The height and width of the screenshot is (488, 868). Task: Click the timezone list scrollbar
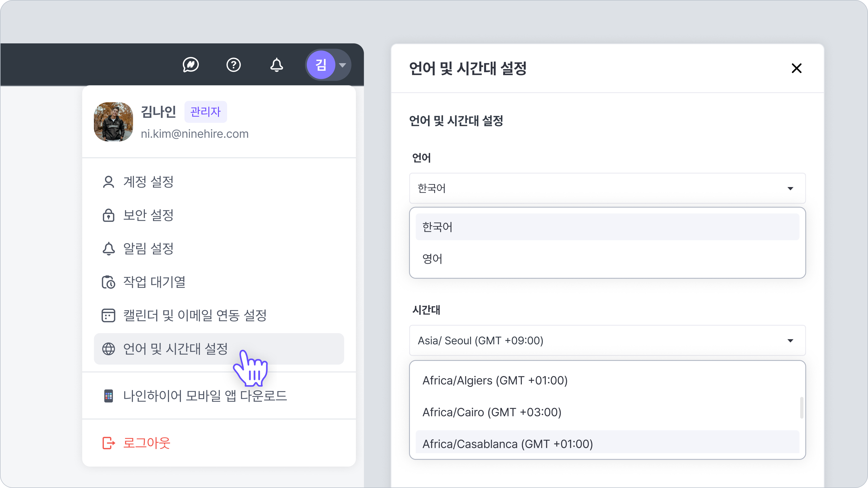802,408
